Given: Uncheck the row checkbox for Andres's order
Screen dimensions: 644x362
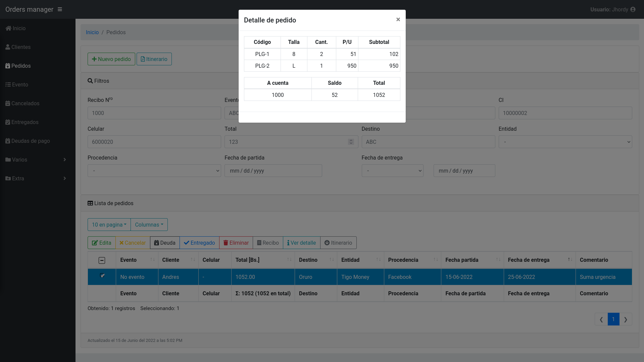Looking at the screenshot, I should pyautogui.click(x=102, y=275).
